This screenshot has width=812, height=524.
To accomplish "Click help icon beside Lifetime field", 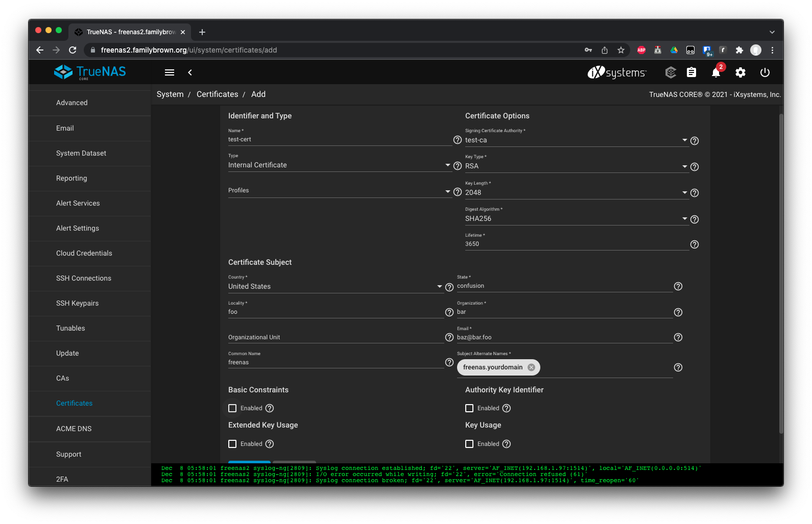I will tap(695, 244).
